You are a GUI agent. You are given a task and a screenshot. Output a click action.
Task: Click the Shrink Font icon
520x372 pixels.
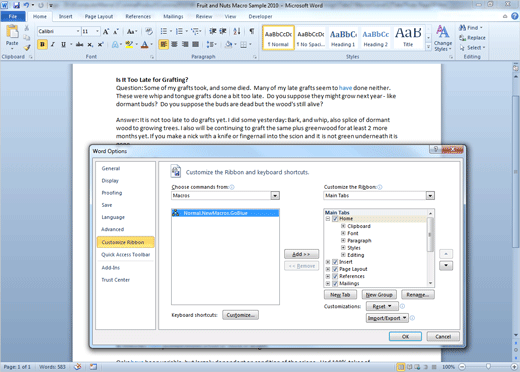coord(116,32)
